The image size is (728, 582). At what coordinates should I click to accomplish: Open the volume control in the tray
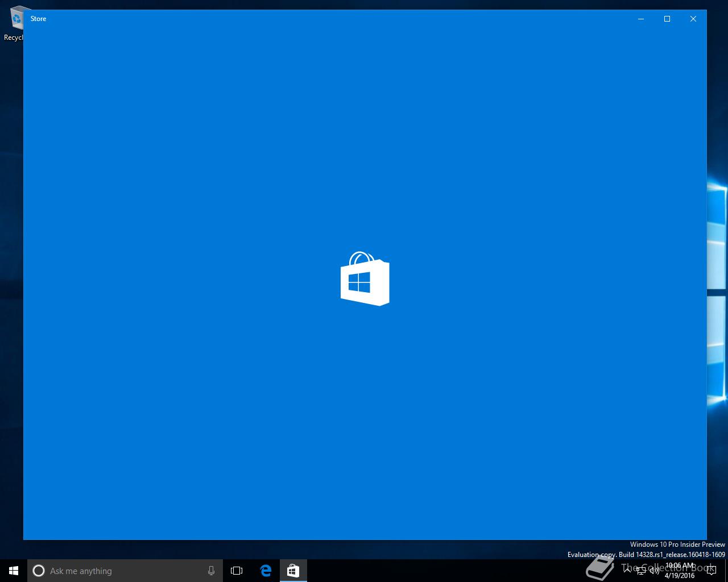(x=654, y=571)
